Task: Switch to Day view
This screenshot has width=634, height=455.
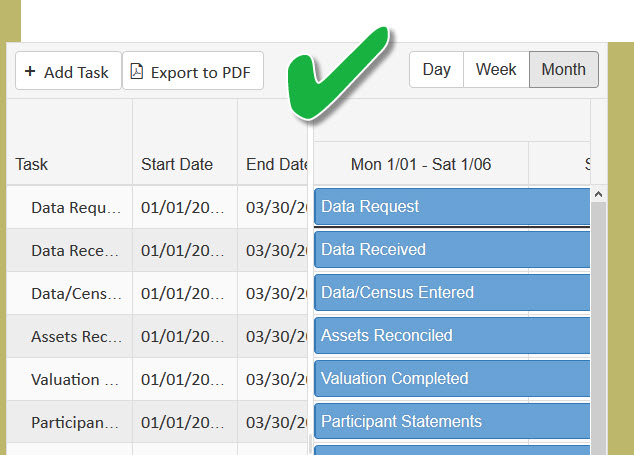Action: [436, 70]
